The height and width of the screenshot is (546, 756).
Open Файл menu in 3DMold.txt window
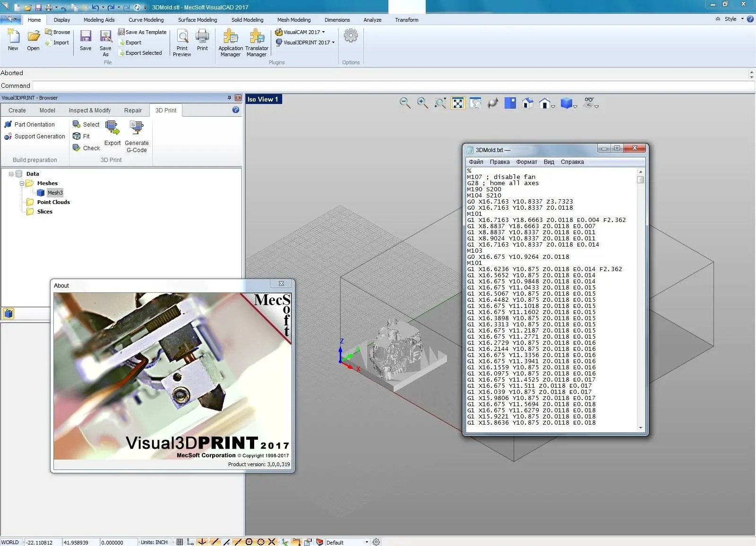[x=476, y=162]
